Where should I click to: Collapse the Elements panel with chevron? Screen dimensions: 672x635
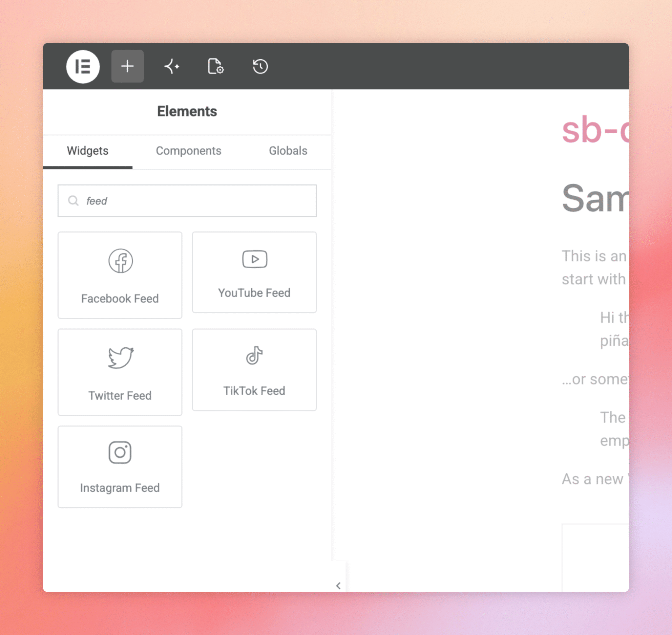pyautogui.click(x=338, y=585)
